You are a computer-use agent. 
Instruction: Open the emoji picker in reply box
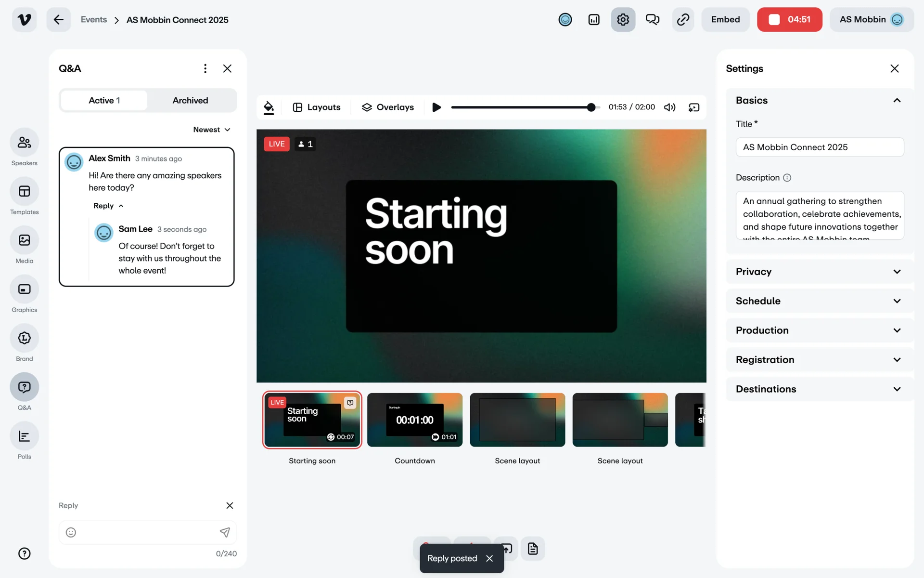[x=71, y=532]
